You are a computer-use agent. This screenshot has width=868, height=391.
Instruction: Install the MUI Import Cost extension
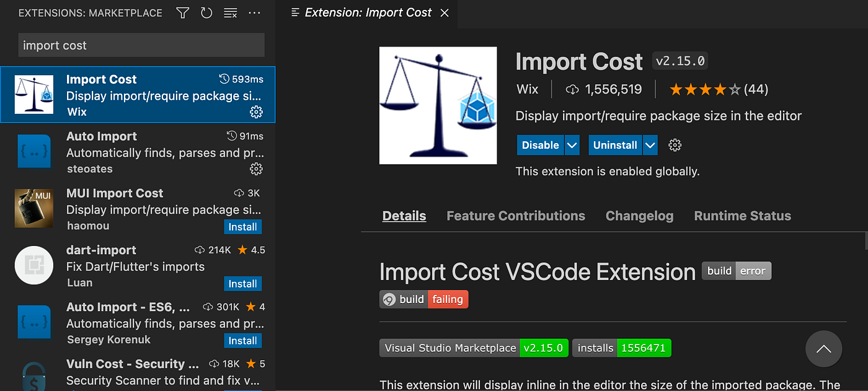click(243, 227)
